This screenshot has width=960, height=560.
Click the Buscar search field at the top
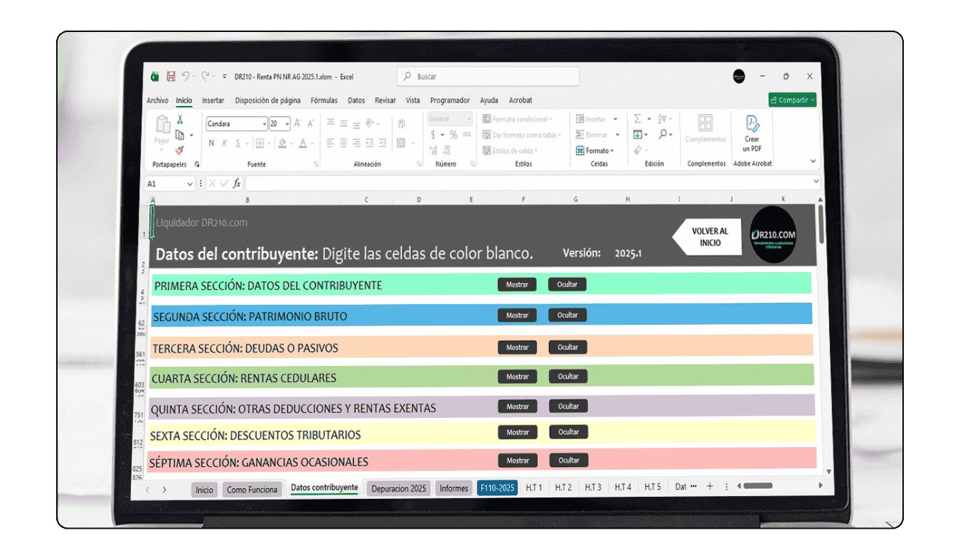point(488,76)
